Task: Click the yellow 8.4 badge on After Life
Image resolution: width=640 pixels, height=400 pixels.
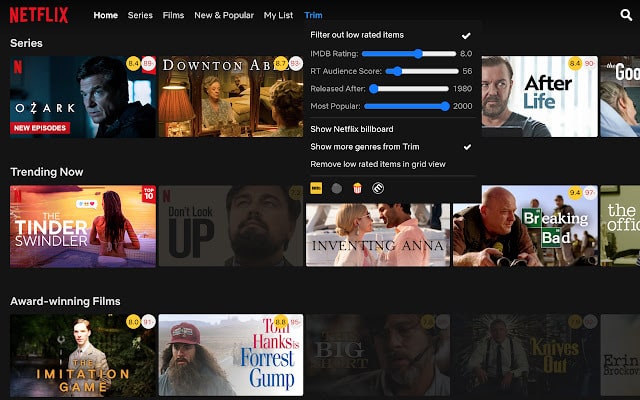Action: click(575, 64)
